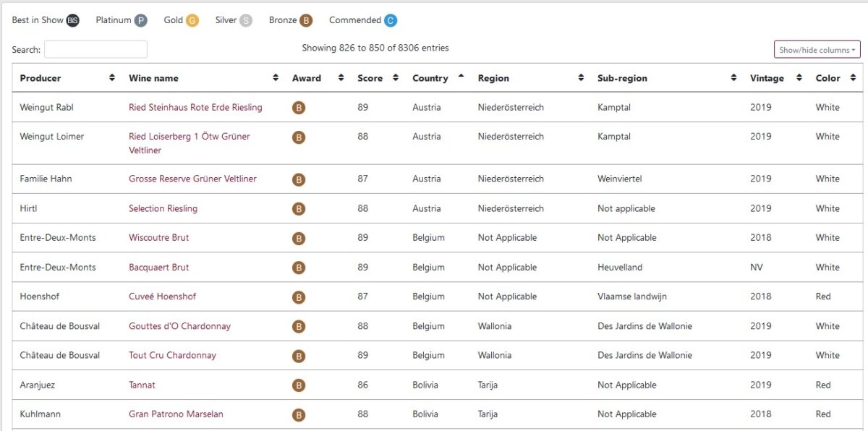Click the Bronze B legend badge
The height and width of the screenshot is (431, 868).
pos(306,21)
